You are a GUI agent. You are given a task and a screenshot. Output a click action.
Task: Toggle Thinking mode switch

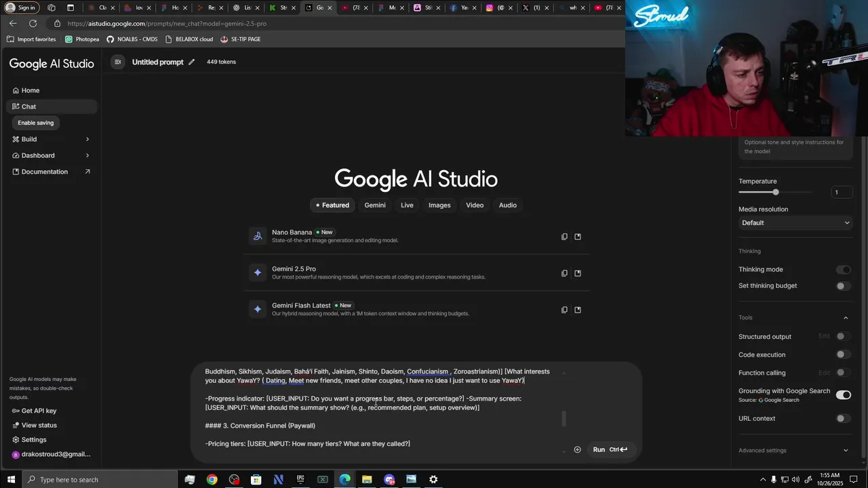pyautogui.click(x=844, y=270)
